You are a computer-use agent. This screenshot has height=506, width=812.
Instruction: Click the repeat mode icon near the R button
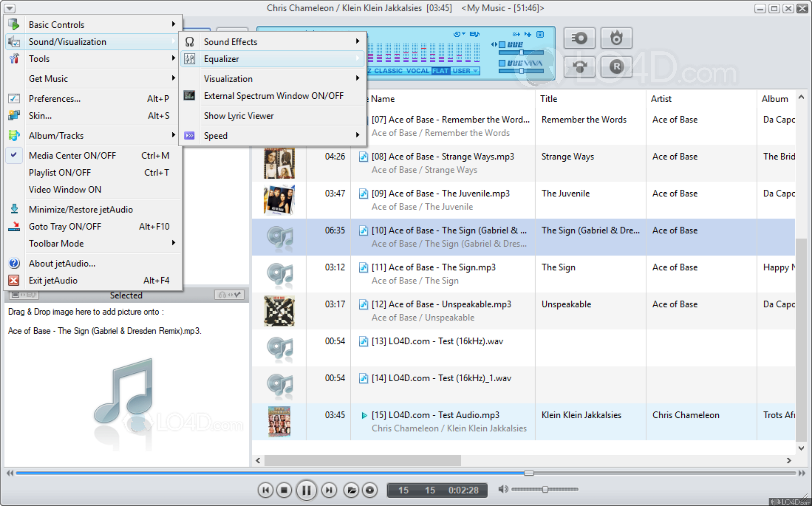coord(579,66)
